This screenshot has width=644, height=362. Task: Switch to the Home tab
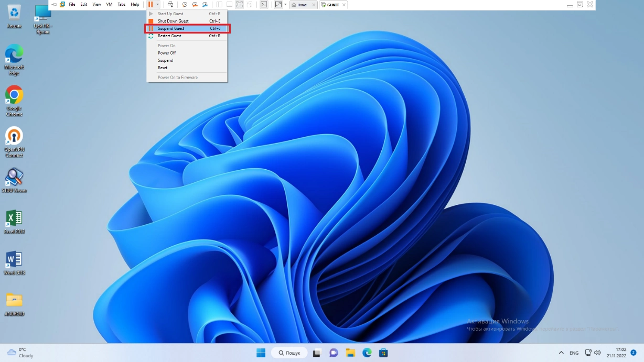300,5
